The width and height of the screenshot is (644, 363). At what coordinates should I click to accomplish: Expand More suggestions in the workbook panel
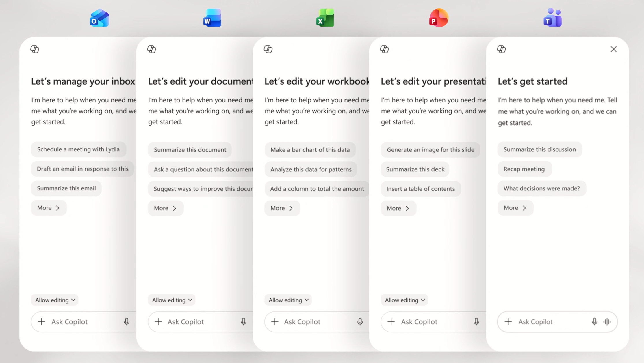coord(282,208)
